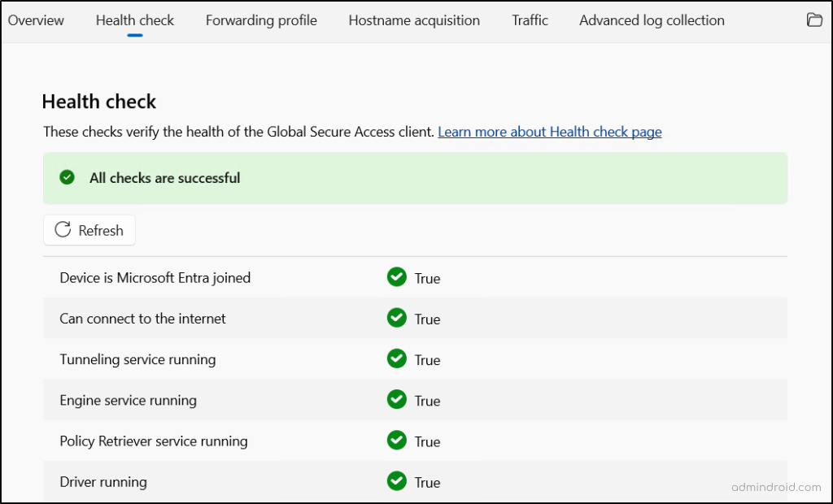This screenshot has width=833, height=504.
Task: Click checkmark icon for internet connection check
Action: [396, 318]
